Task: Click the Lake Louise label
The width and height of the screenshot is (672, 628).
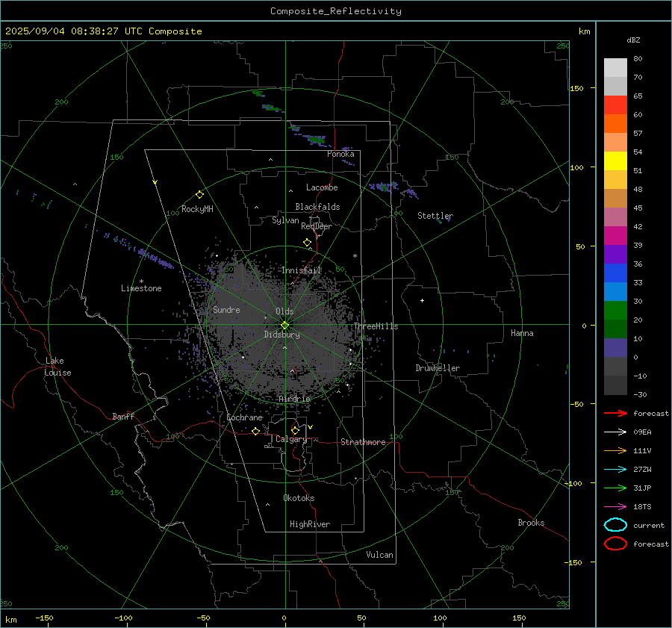Action: click(x=57, y=367)
